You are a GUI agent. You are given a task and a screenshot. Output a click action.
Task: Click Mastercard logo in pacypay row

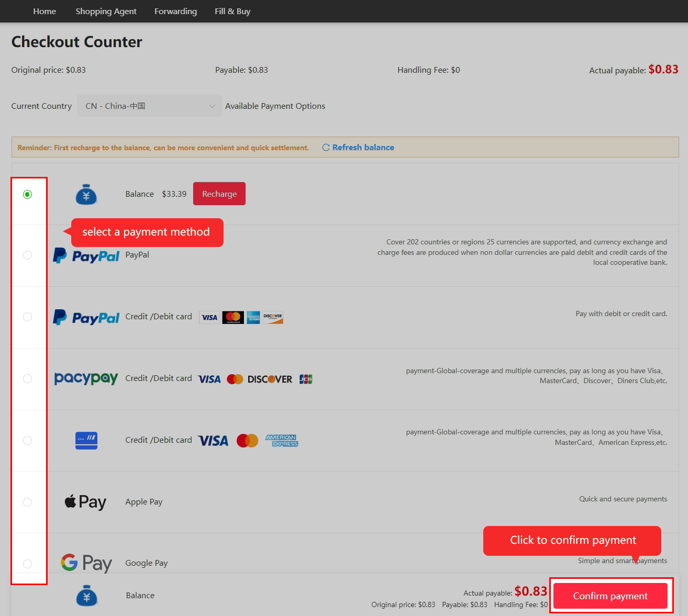[x=235, y=379]
